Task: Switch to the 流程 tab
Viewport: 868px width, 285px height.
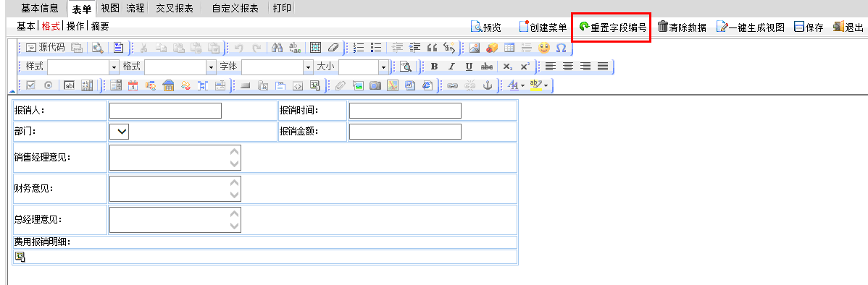Action: [135, 8]
